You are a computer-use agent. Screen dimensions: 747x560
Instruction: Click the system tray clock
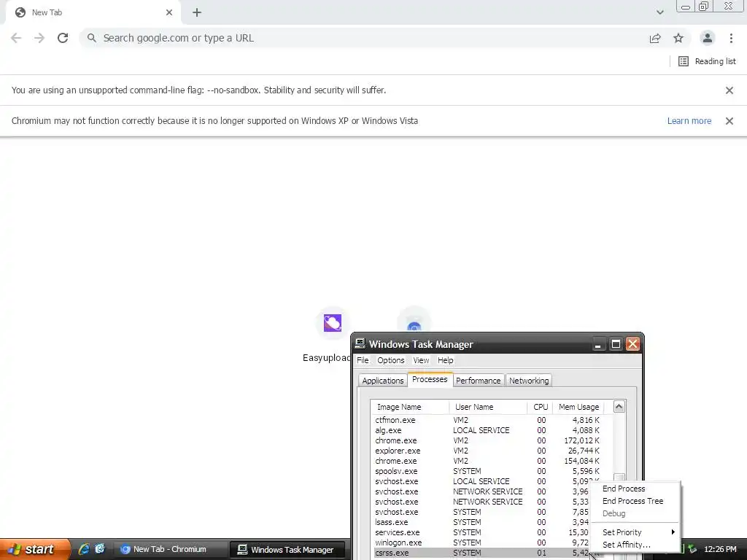[x=720, y=550]
